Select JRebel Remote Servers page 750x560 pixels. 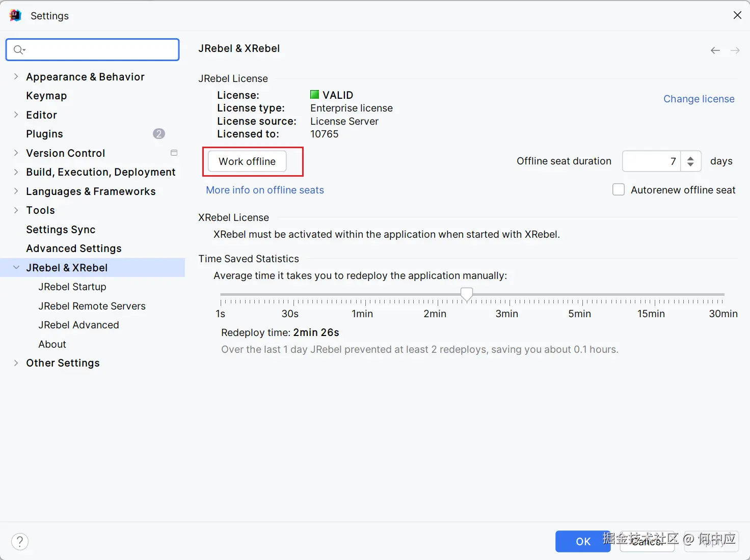coord(92,306)
